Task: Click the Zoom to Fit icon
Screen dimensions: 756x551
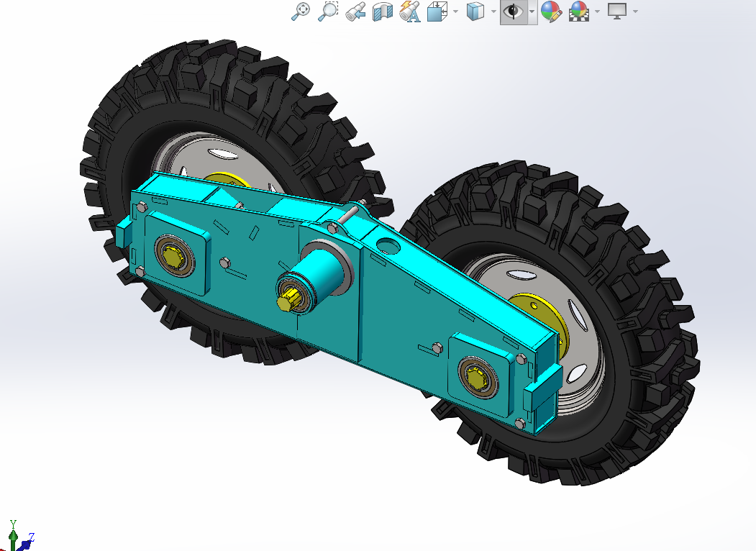Action: pyautogui.click(x=301, y=11)
